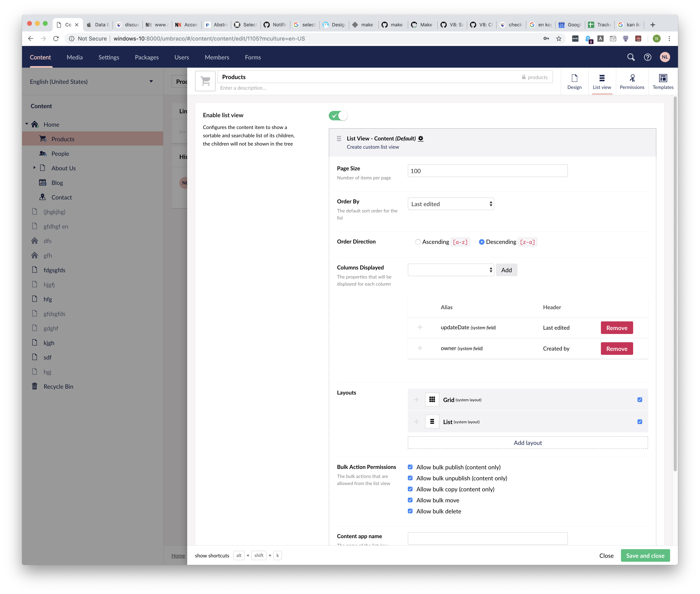Image resolution: width=700 pixels, height=594 pixels.
Task: Open a new browser tab
Action: coord(653,25)
